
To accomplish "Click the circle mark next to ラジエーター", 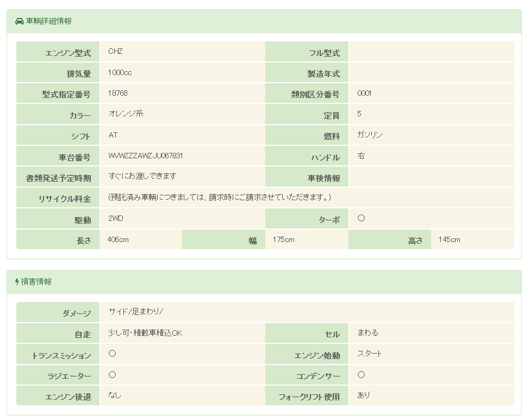I will pyautogui.click(x=112, y=375).
